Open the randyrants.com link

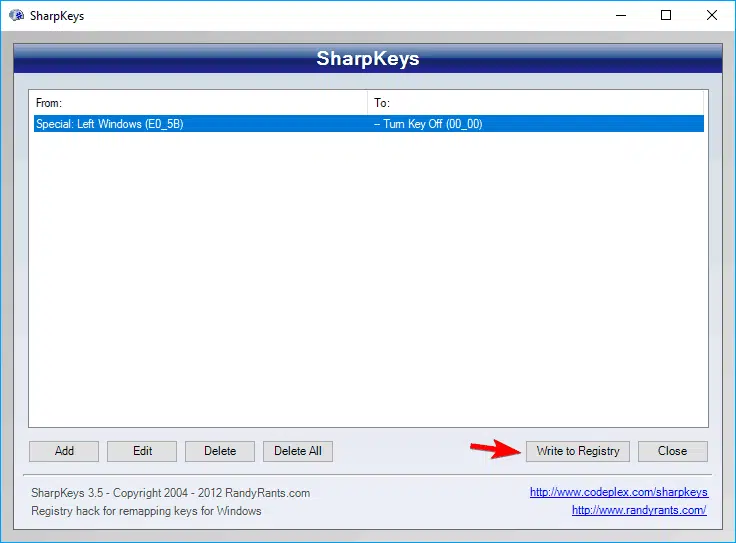pos(639,510)
